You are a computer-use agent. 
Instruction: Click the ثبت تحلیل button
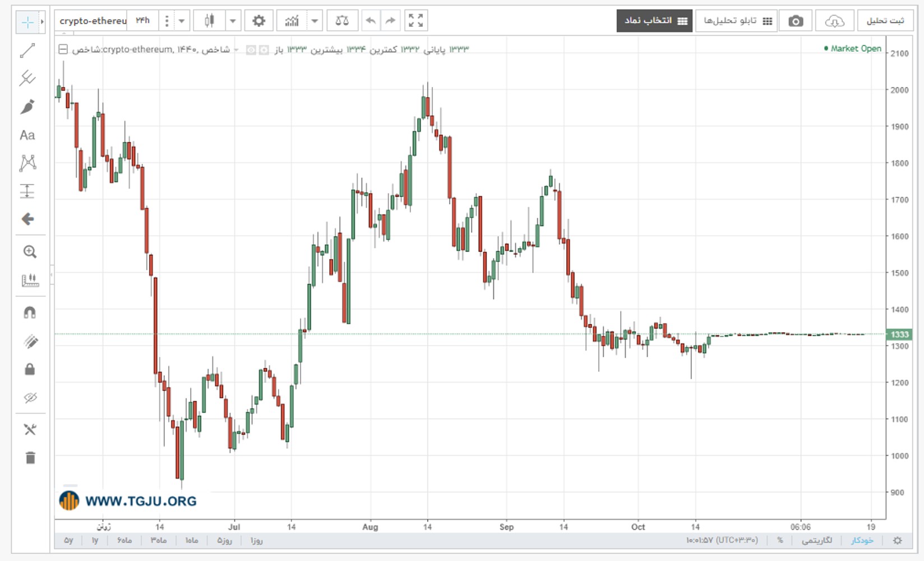(x=885, y=21)
